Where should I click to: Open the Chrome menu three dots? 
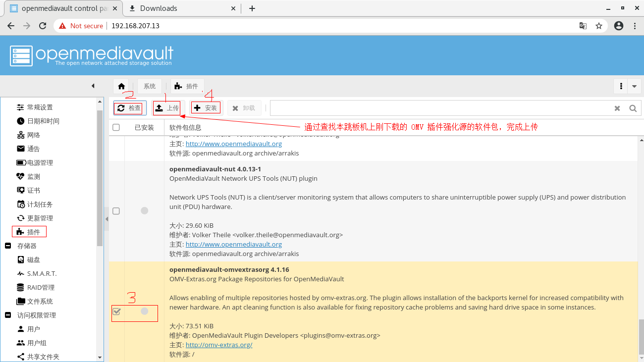click(635, 26)
